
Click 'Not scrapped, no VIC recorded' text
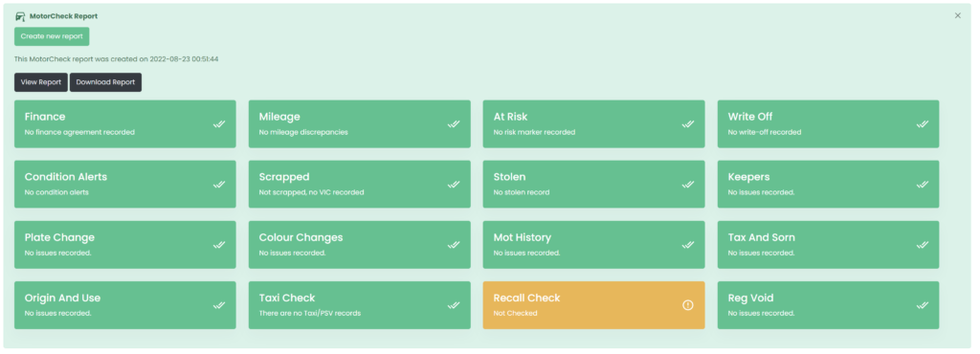(311, 192)
